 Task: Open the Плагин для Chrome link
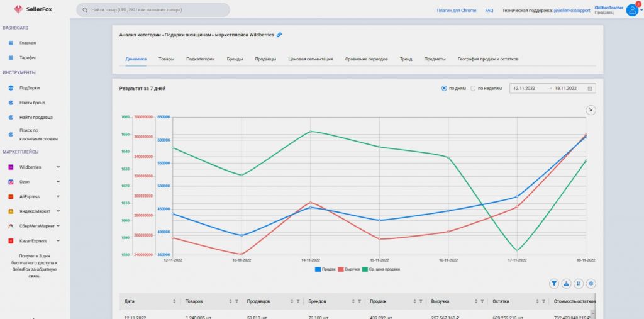click(457, 11)
